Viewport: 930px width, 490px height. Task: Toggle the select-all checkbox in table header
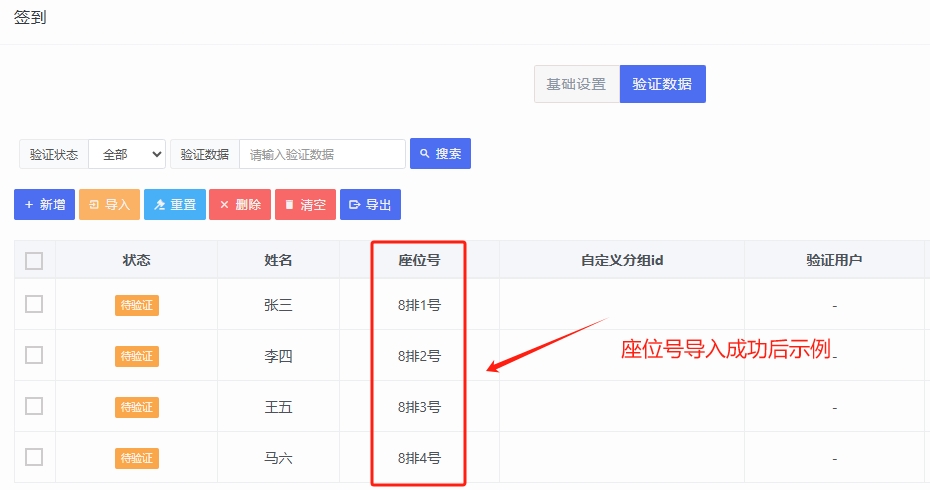click(34, 260)
